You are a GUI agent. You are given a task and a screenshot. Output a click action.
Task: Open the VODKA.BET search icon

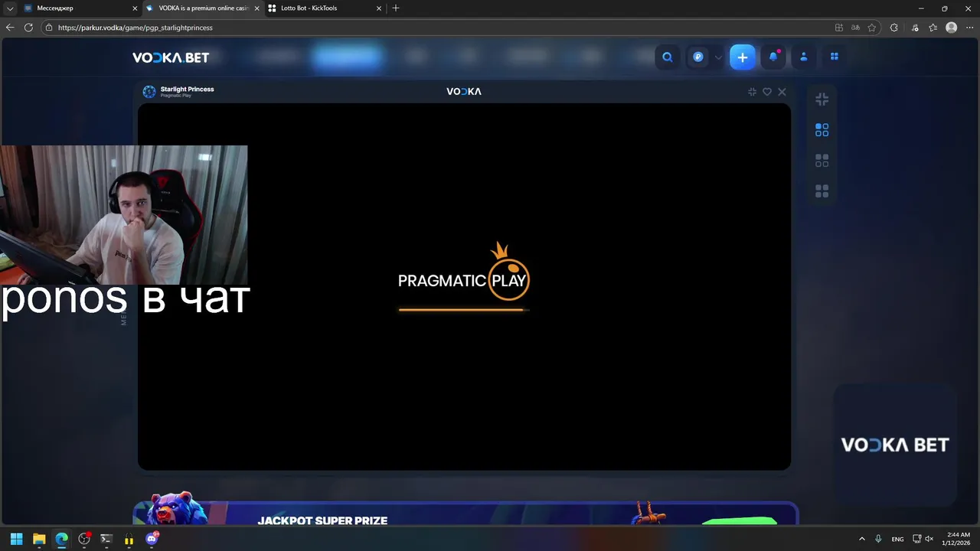[x=668, y=57]
